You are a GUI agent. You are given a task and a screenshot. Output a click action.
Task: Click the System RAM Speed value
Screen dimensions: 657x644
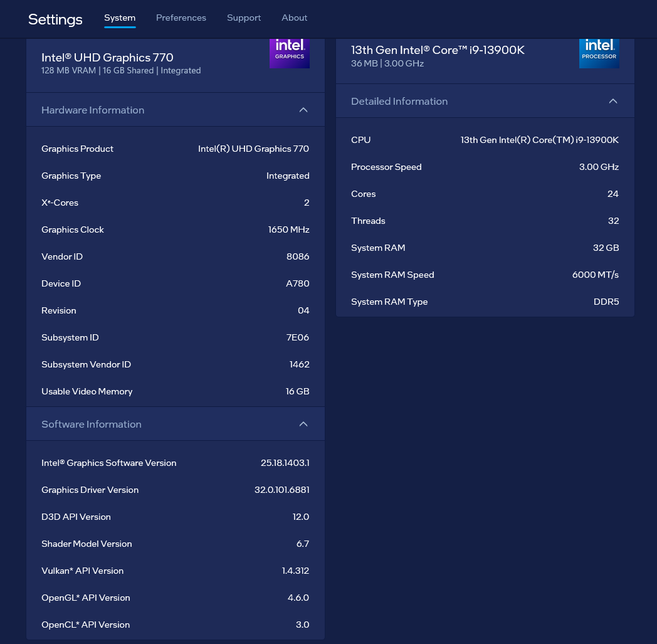coord(596,275)
